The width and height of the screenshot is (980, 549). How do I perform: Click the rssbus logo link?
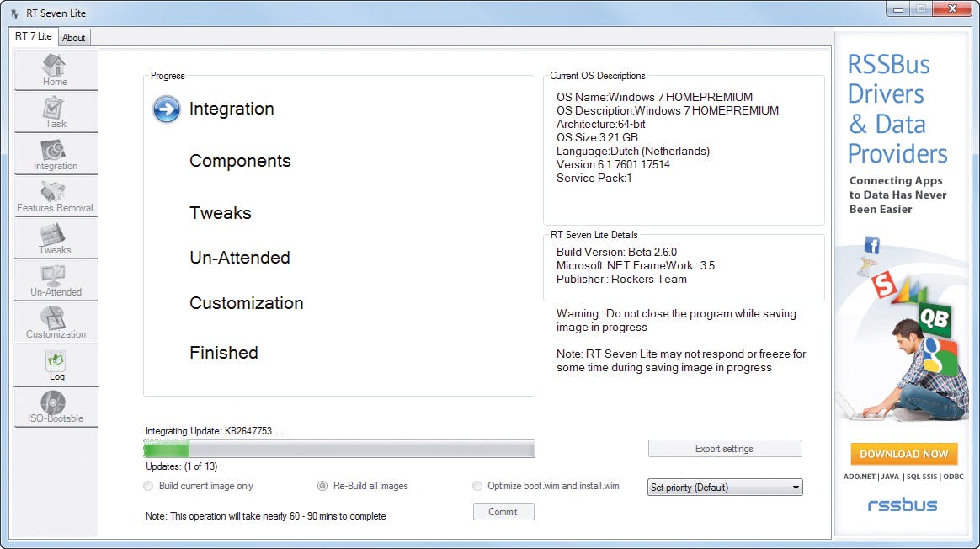(903, 504)
